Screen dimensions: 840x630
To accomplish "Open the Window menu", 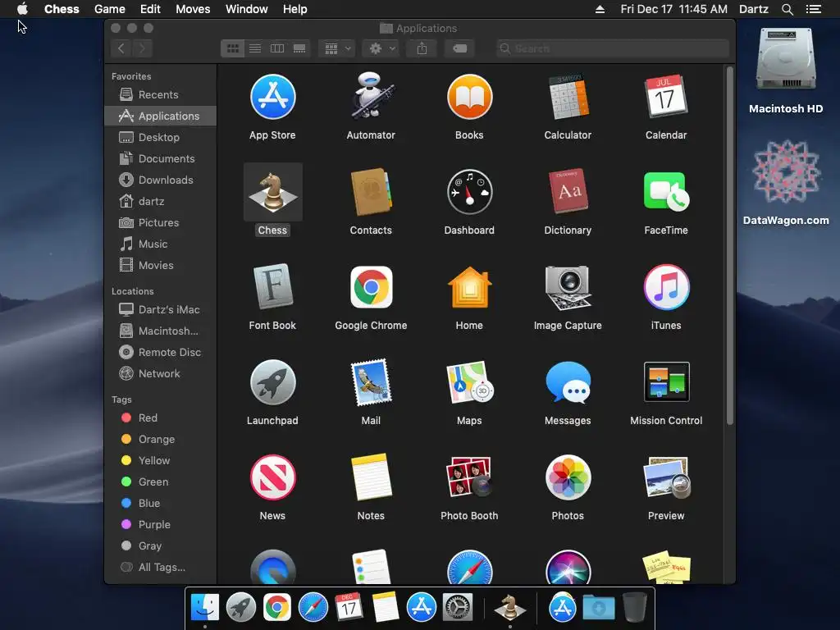I will tap(246, 9).
